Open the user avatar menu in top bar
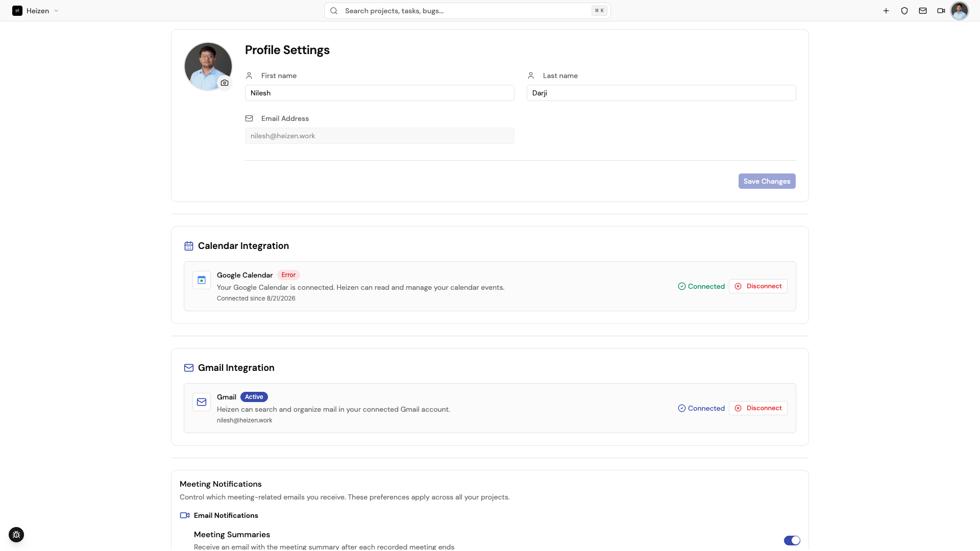Image resolution: width=980 pixels, height=551 pixels. [x=960, y=11]
